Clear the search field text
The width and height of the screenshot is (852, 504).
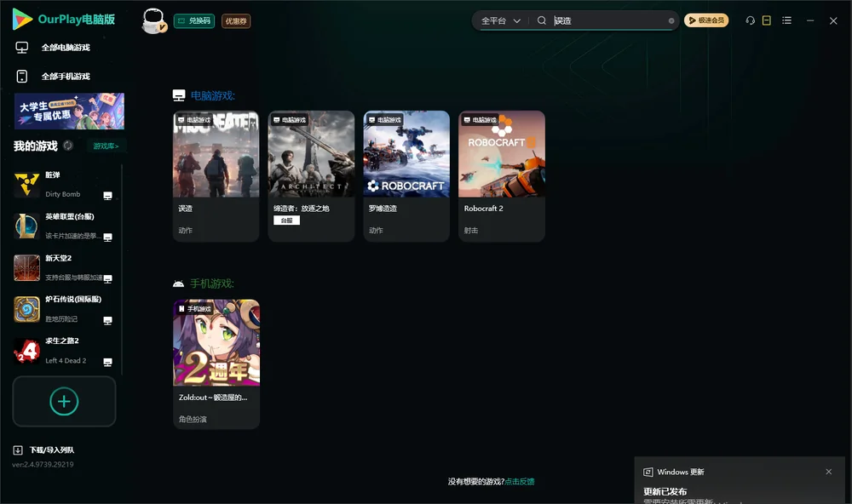point(671,20)
